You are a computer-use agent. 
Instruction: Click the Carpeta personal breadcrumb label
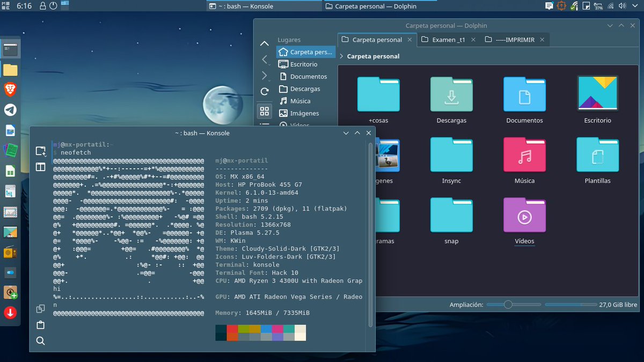point(373,56)
